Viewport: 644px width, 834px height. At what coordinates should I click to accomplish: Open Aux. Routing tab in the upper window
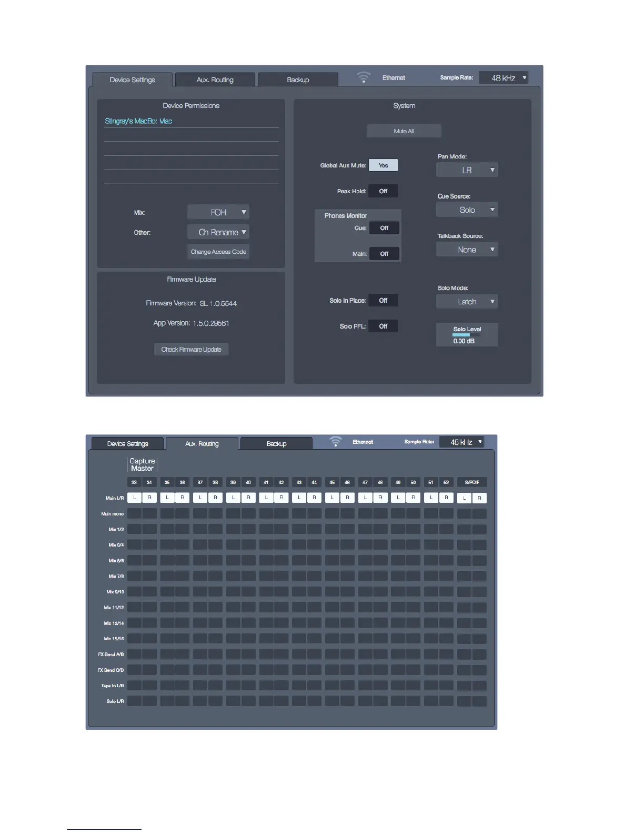tap(215, 80)
